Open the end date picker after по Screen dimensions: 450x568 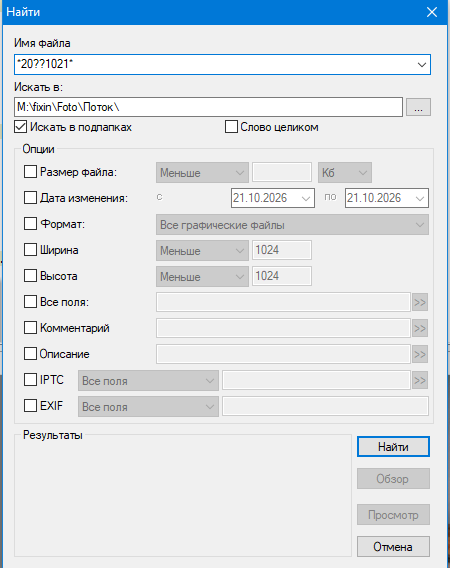pos(387,198)
